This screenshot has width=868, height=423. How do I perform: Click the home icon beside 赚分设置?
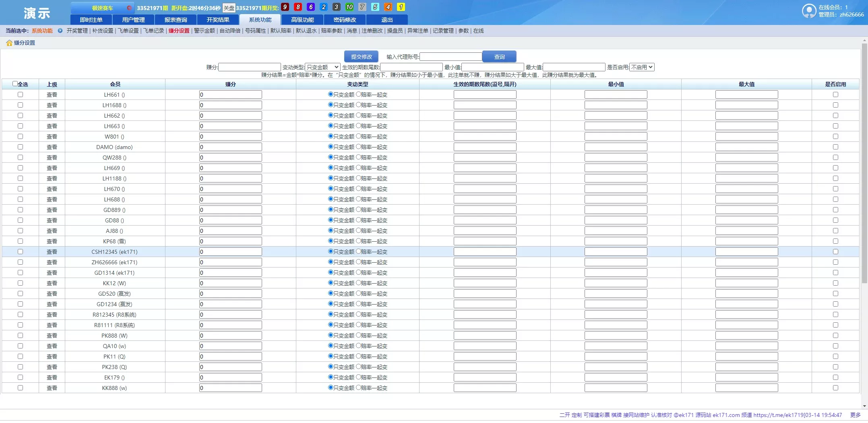tap(9, 43)
